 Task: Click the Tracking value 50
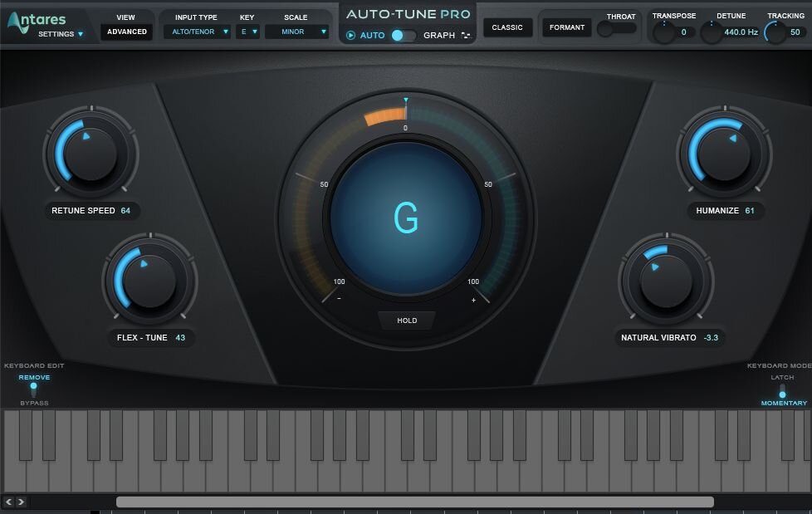(795, 32)
